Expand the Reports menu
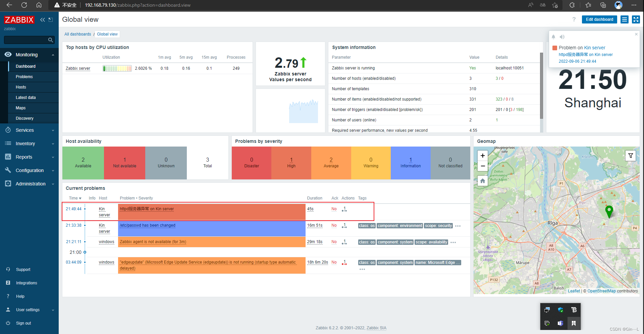This screenshot has width=644, height=334. (x=29, y=157)
